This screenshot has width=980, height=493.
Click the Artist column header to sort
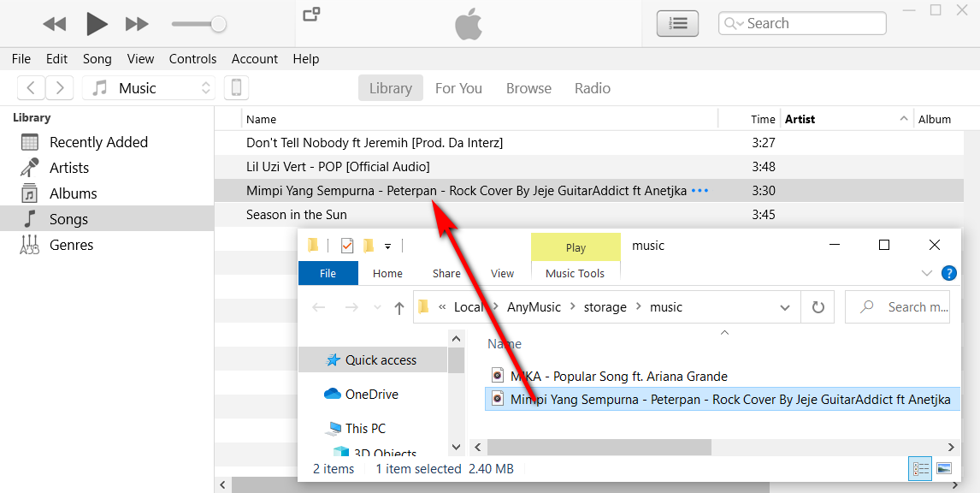tap(800, 118)
